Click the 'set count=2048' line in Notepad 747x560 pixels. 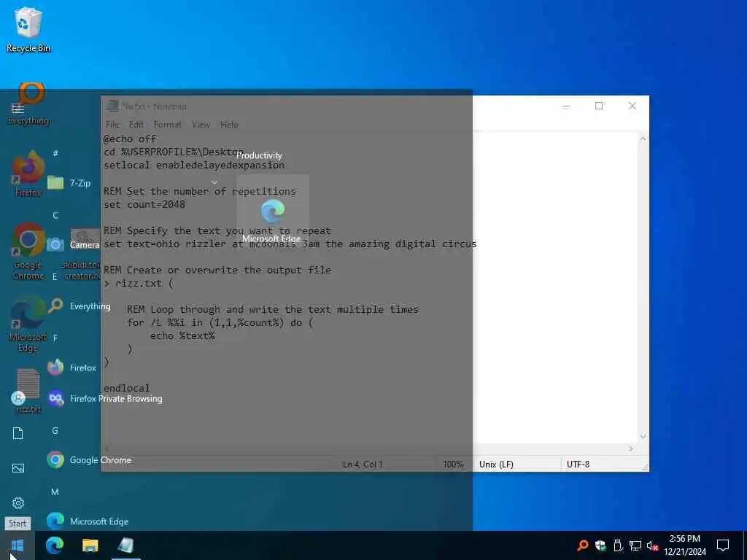pos(144,204)
